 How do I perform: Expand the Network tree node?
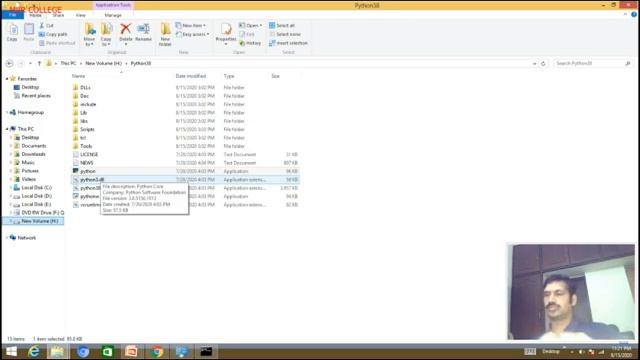(7, 238)
